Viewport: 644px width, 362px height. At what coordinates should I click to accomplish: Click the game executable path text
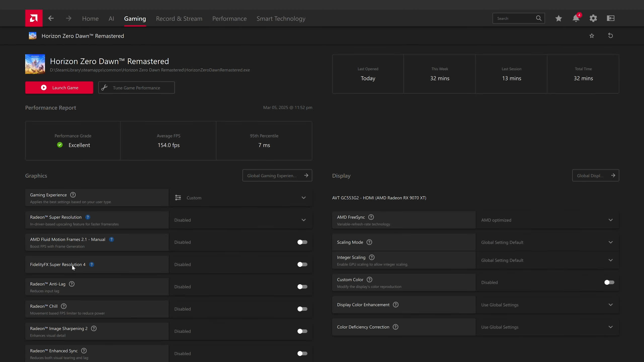[x=150, y=70]
